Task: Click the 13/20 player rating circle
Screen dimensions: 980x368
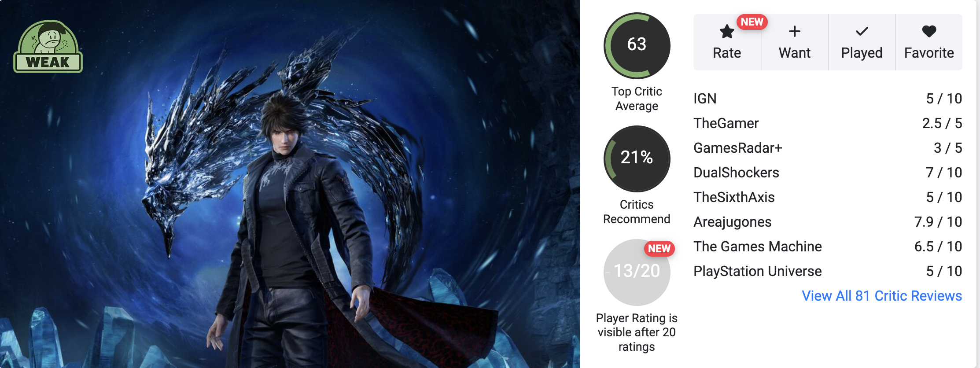Action: [x=637, y=272]
